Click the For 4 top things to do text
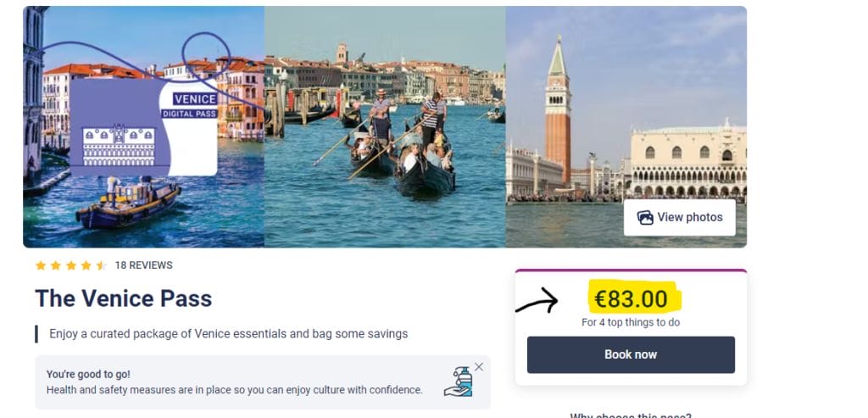This screenshot has height=418, width=868. pyautogui.click(x=631, y=322)
